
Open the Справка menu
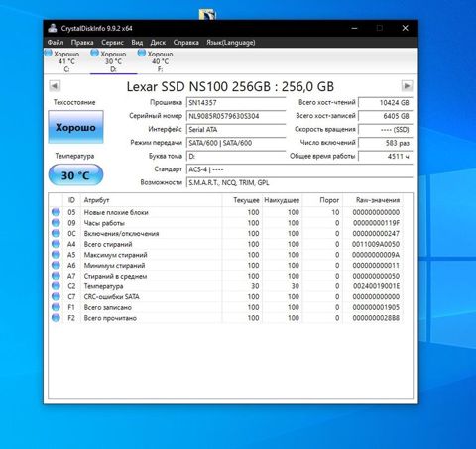click(x=186, y=42)
